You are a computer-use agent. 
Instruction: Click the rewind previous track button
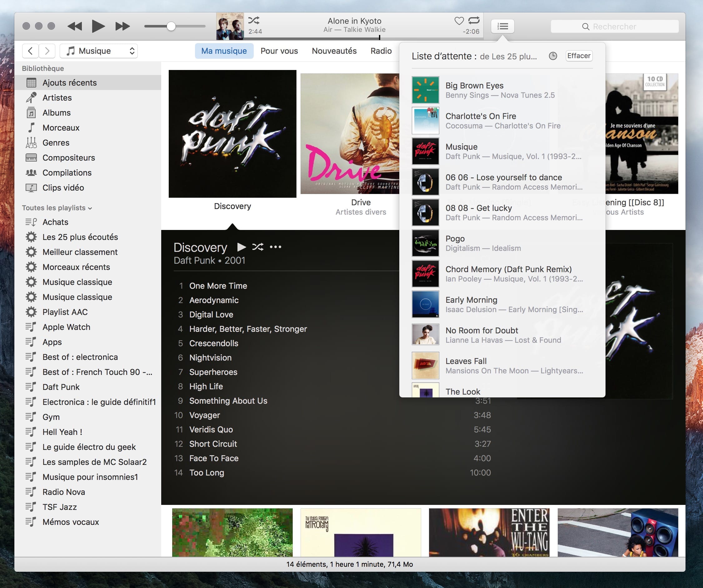point(75,26)
